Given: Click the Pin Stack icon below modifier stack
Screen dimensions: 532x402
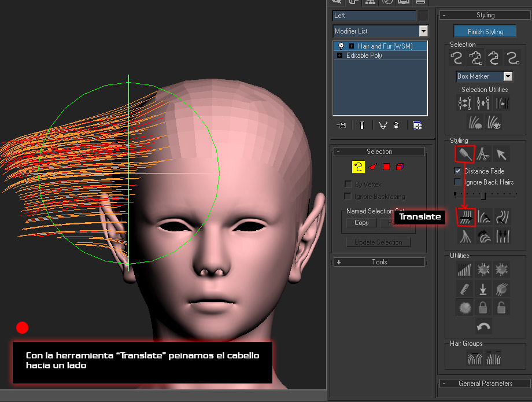Looking at the screenshot, I should pos(342,124).
